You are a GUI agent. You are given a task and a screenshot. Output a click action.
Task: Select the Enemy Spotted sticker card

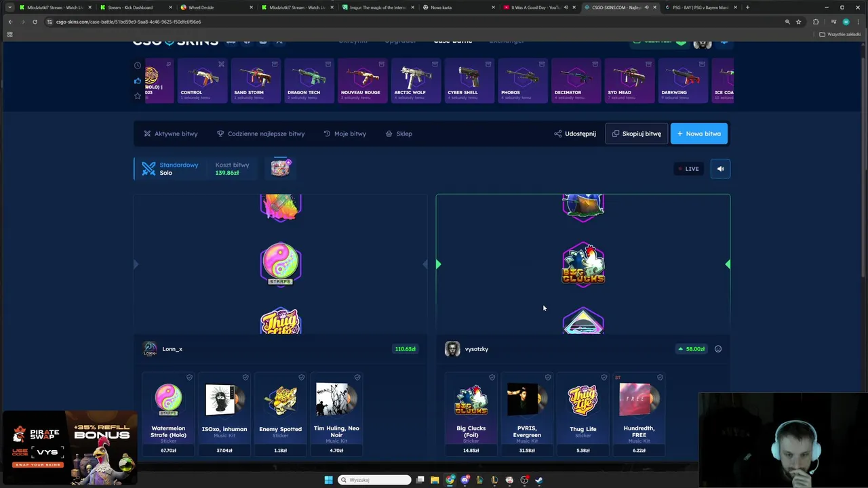click(281, 413)
